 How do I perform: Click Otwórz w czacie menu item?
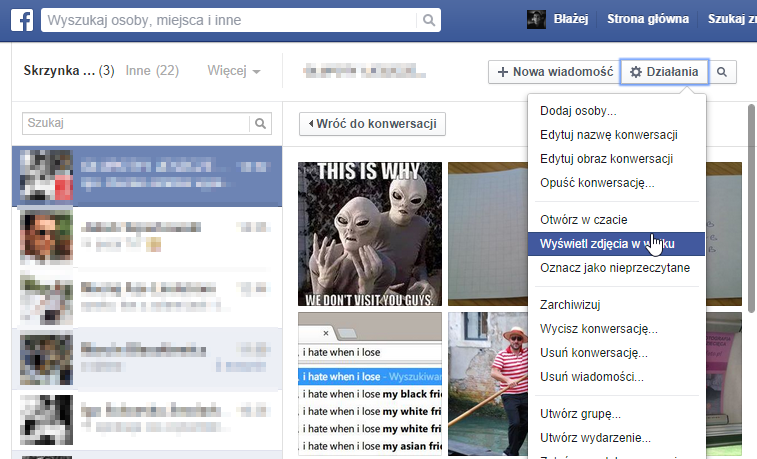tap(616, 220)
